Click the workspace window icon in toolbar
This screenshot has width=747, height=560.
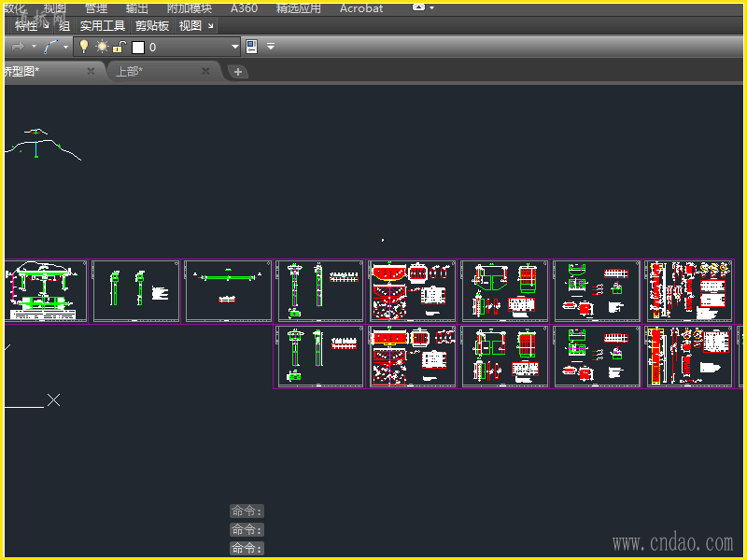251,47
